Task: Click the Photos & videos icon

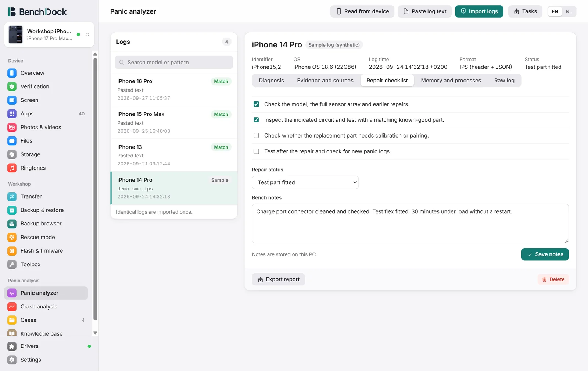Action: [12, 127]
